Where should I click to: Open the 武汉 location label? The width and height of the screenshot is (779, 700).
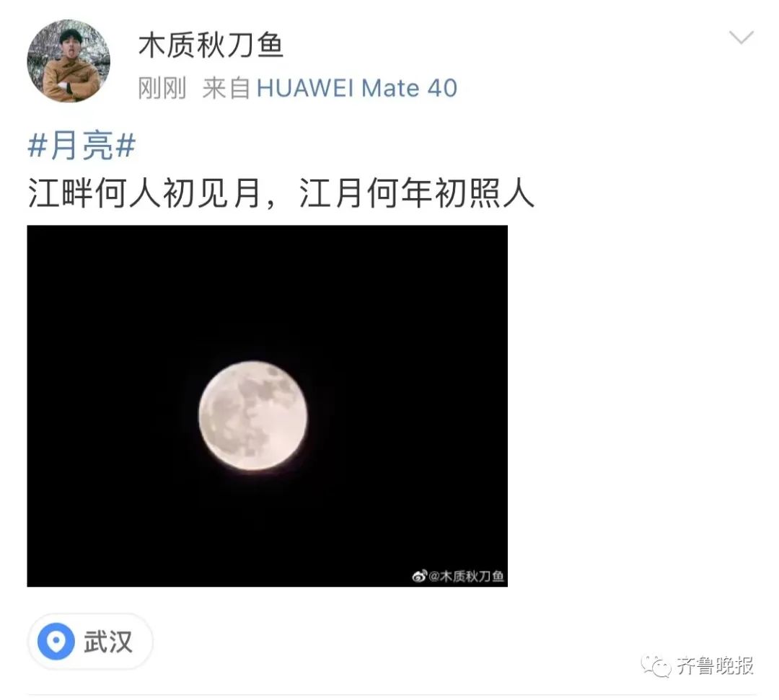coord(107,642)
